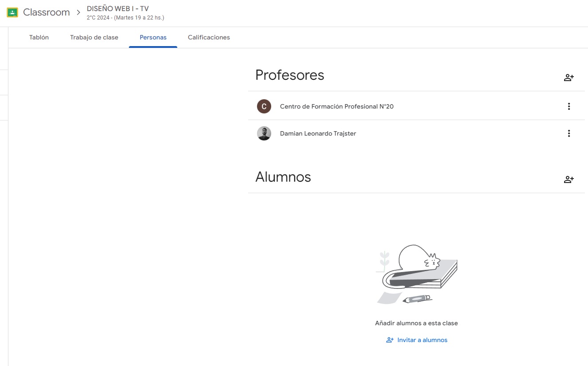Viewport: 588px width, 366px height.
Task: Click the Alumnos section heading
Action: click(283, 177)
